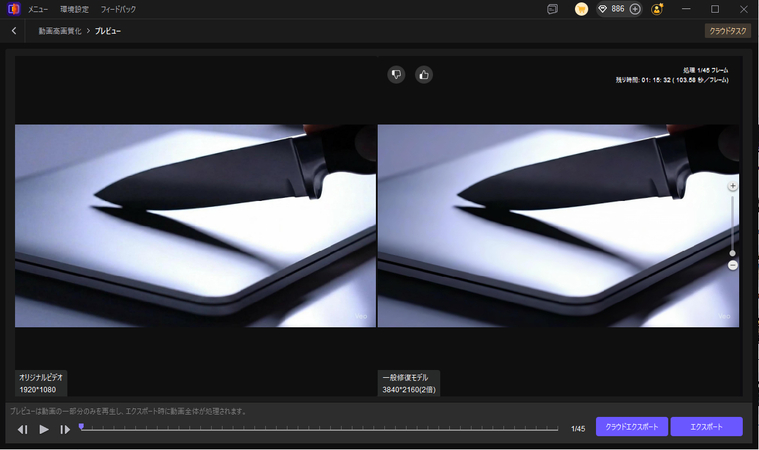The image size is (759, 450).
Task: Step to the next frame
Action: (65, 429)
